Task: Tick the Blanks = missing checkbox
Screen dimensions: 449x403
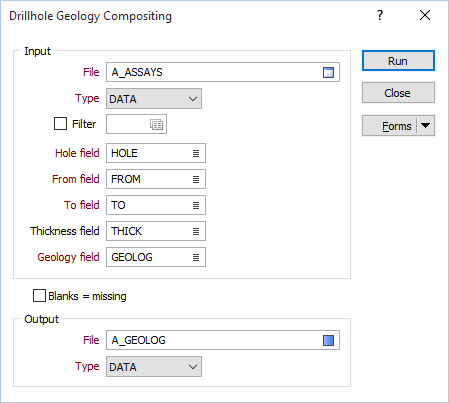Action: pyautogui.click(x=39, y=296)
